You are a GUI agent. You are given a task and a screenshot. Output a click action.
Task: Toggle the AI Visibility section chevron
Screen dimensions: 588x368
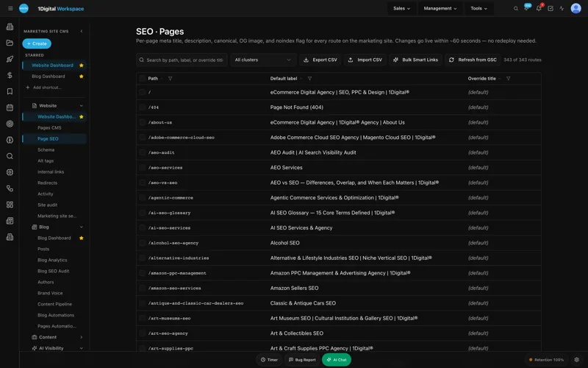point(82,348)
